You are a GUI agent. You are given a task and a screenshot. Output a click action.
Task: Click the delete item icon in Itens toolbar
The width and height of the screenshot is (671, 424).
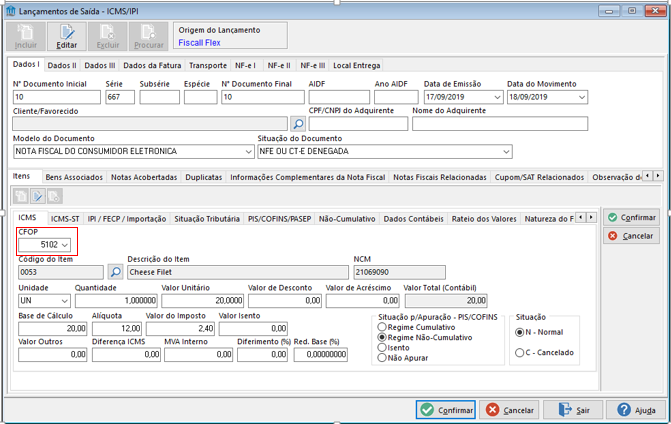coord(54,196)
